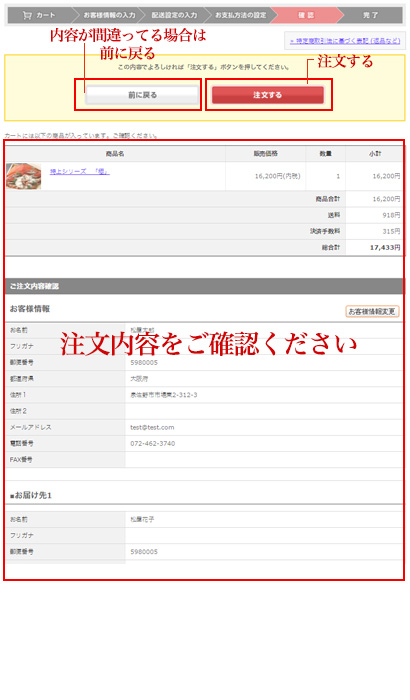
Task: Click the total amount 17,433円
Action: 385,248
